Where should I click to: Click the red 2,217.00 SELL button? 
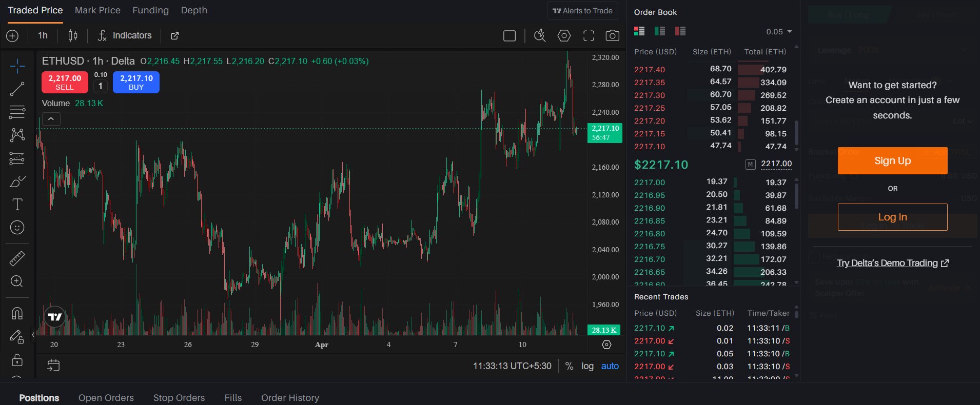coord(65,82)
